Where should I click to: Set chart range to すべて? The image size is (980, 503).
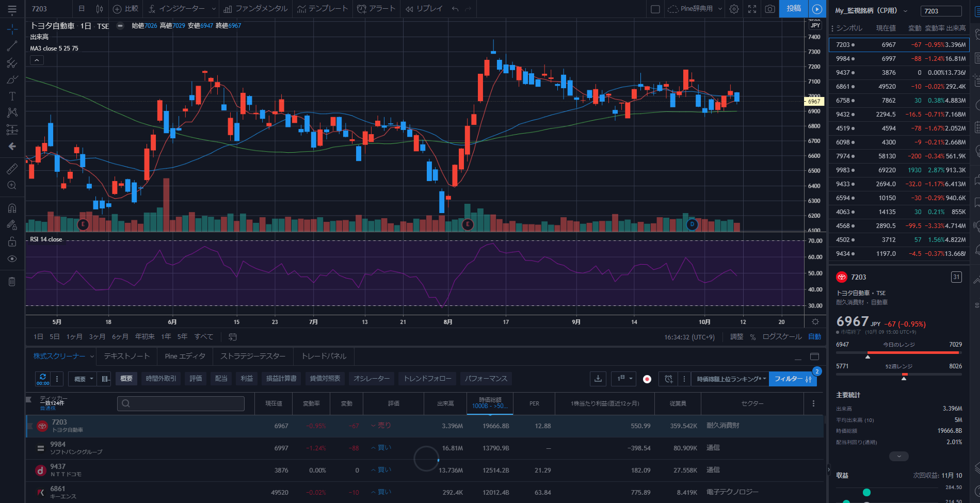pyautogui.click(x=204, y=337)
